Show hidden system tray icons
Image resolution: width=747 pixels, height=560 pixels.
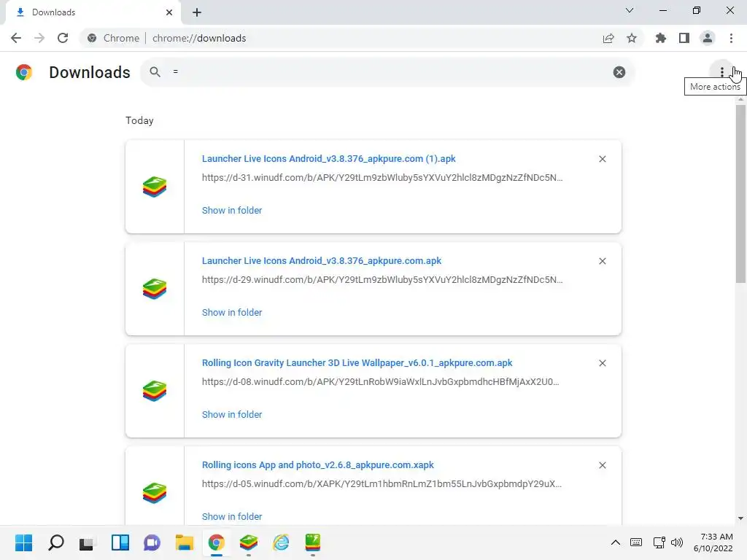point(615,542)
